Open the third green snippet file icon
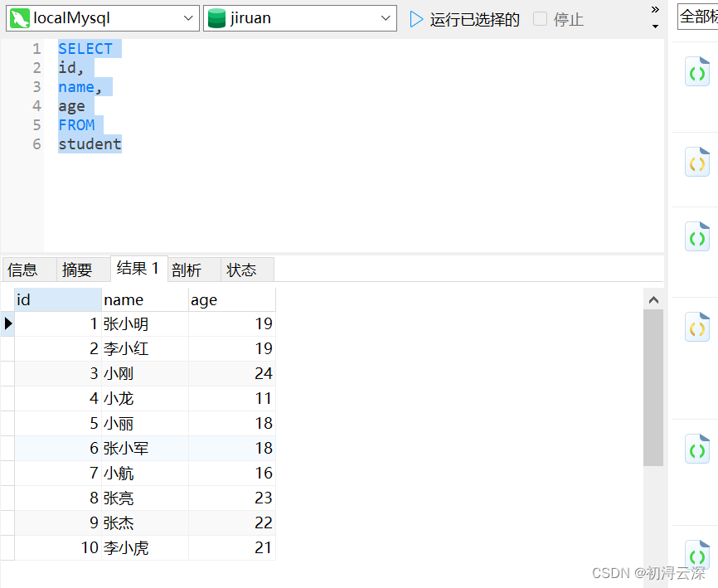Viewport: 718px width, 588px height. click(x=697, y=236)
